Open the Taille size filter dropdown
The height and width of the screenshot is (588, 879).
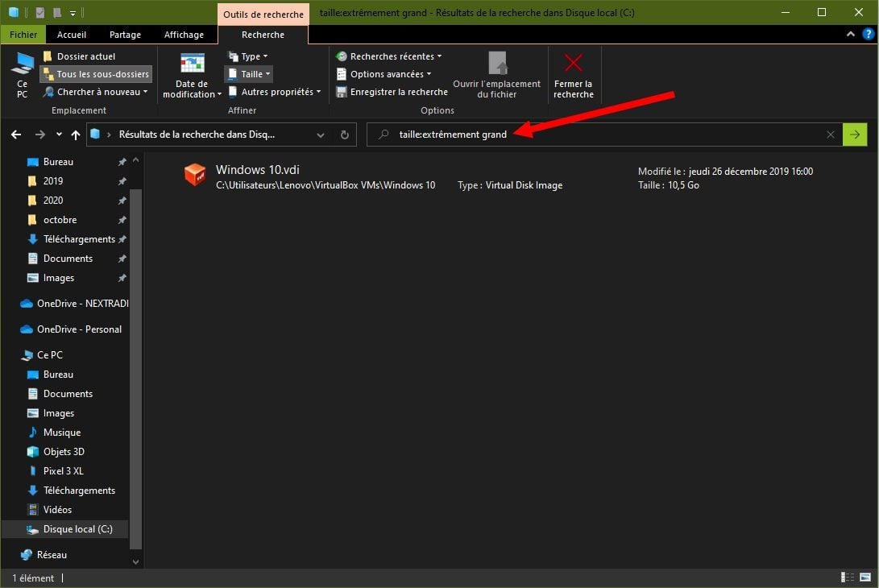[x=249, y=74]
